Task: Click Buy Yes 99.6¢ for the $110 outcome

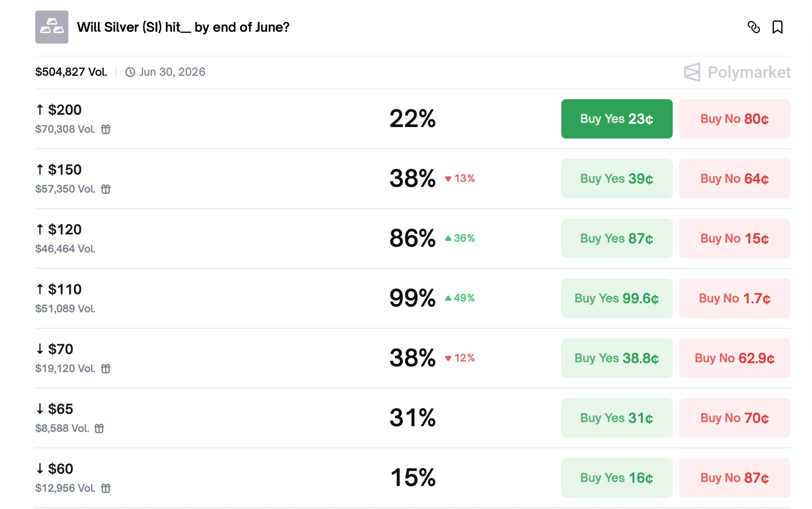Action: 616,298
